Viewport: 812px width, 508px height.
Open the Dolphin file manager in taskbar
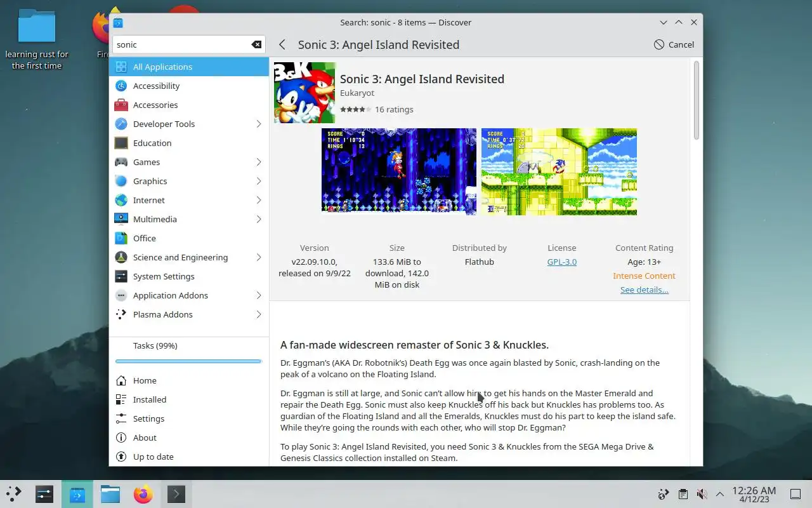coord(110,494)
